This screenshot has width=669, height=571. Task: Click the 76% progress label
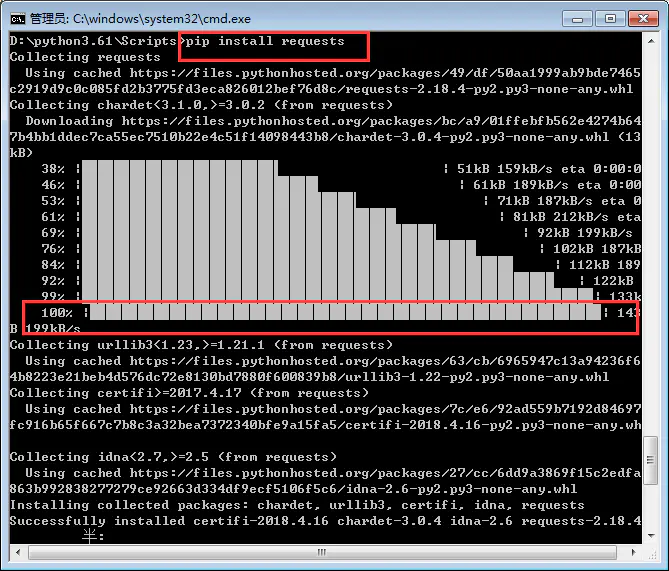click(53, 249)
